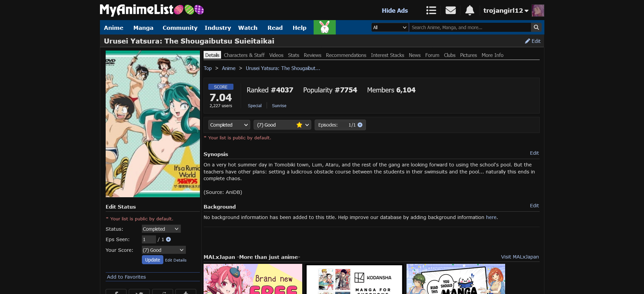Click the Anime breadcrumb link
The width and height of the screenshot is (644, 294).
click(228, 68)
